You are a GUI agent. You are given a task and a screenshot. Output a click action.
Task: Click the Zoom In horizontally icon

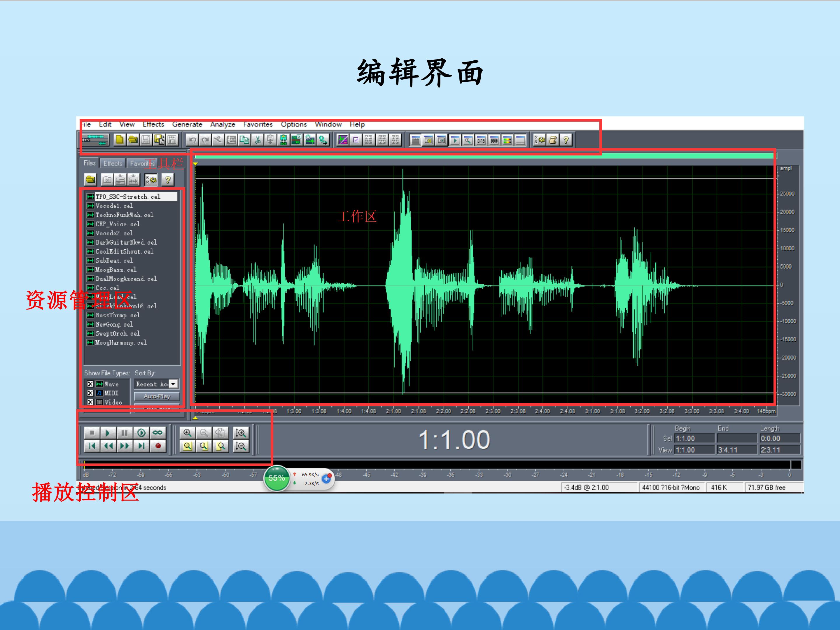click(188, 433)
